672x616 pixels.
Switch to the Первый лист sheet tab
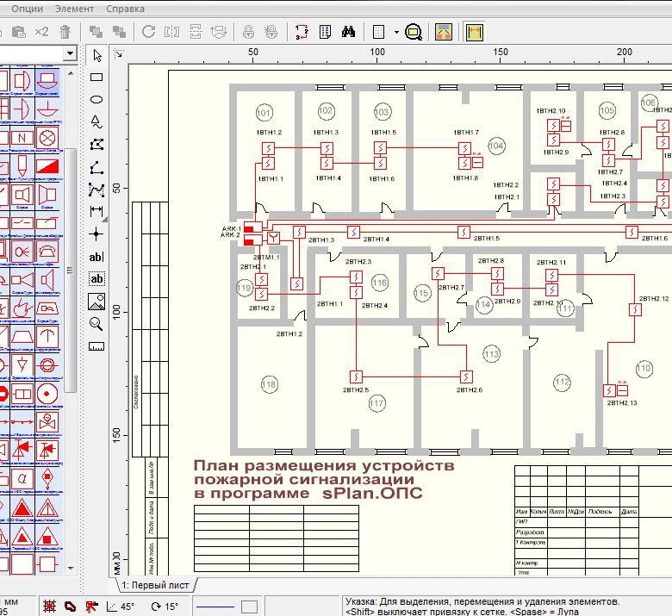pos(153,585)
